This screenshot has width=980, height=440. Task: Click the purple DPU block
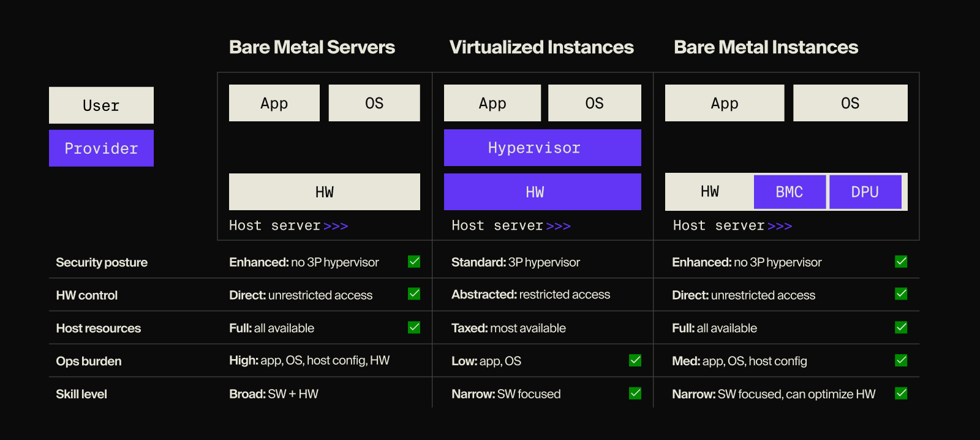(x=865, y=192)
